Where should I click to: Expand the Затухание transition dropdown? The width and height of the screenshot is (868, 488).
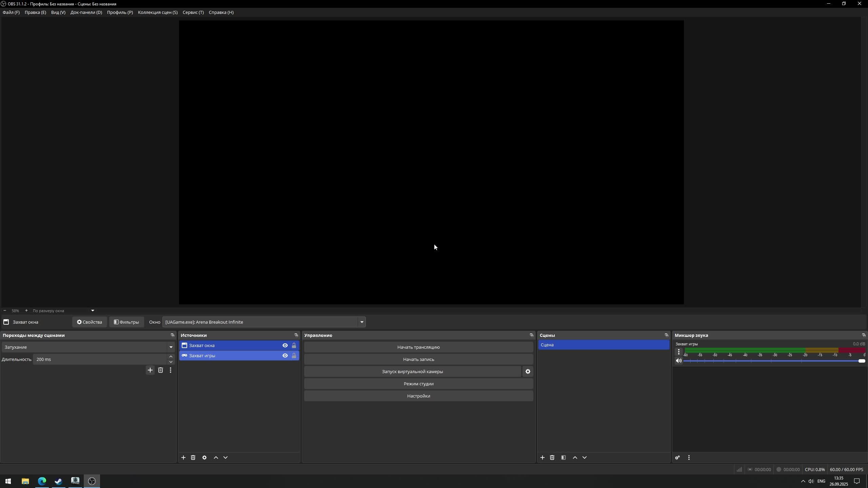click(171, 347)
